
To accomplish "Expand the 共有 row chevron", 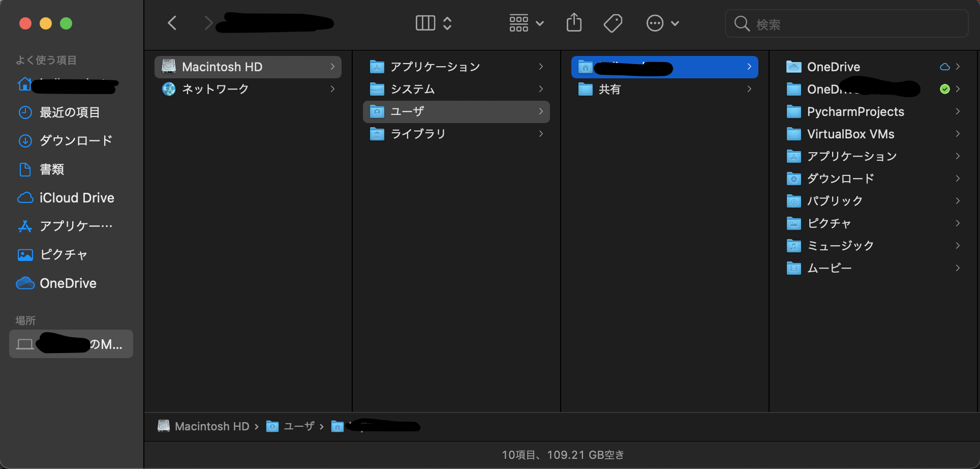I will coord(749,89).
